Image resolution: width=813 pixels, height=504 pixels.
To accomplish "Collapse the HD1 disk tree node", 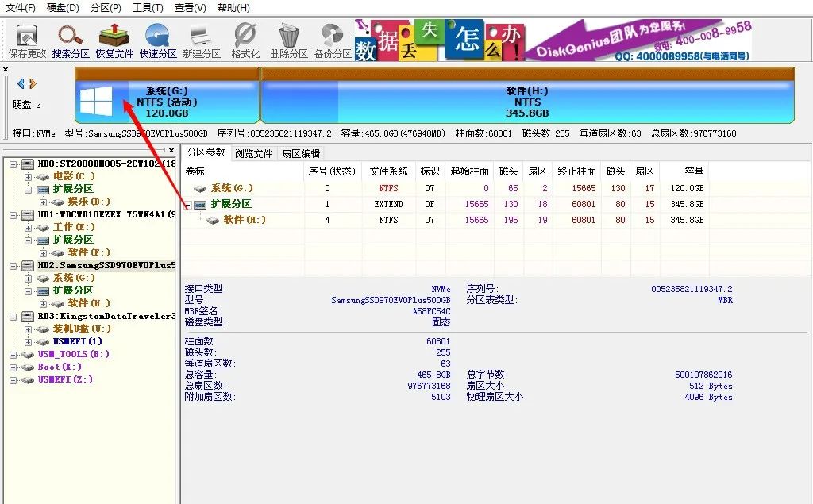I will 13,214.
